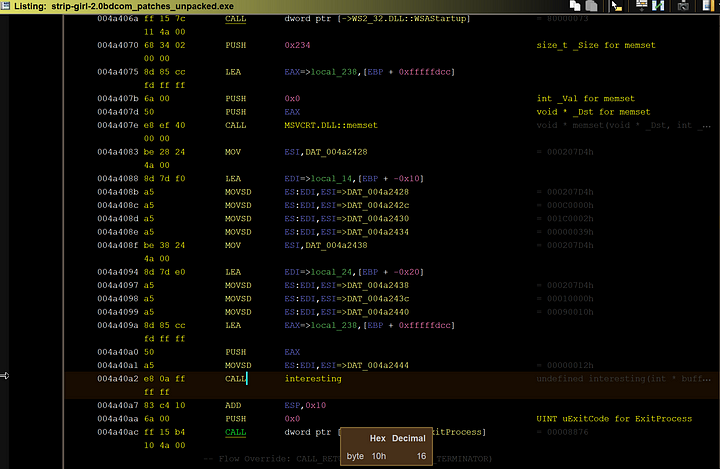Click green CALL mnemonic at 004a40ac
The height and width of the screenshot is (469, 720).
click(x=235, y=431)
